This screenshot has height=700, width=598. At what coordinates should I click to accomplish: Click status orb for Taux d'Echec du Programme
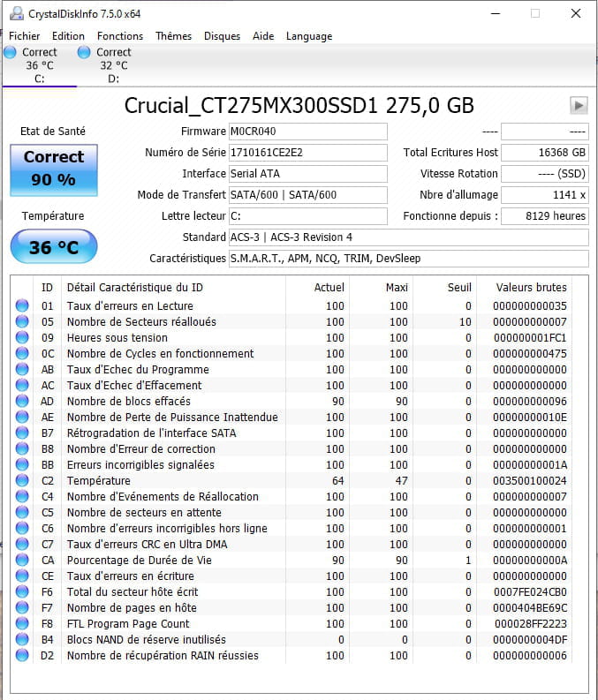pyautogui.click(x=22, y=369)
